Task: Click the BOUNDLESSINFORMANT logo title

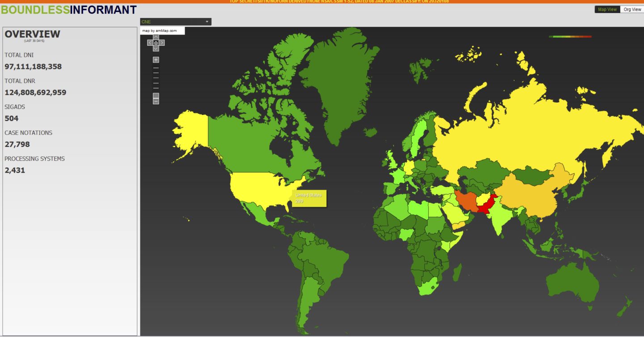Action: coord(69,10)
